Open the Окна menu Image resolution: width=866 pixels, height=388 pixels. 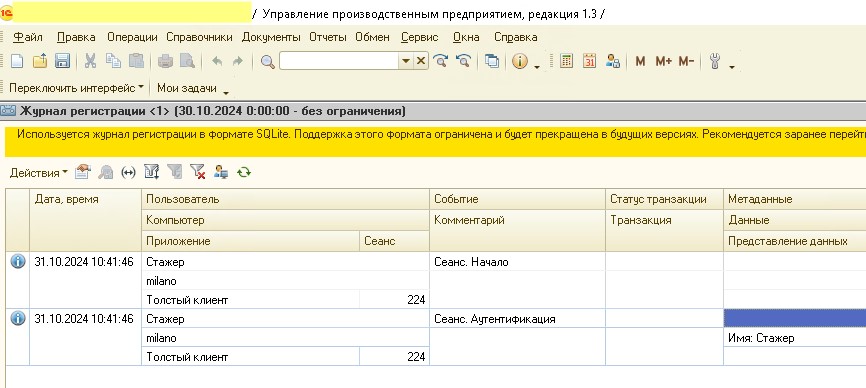coord(466,37)
